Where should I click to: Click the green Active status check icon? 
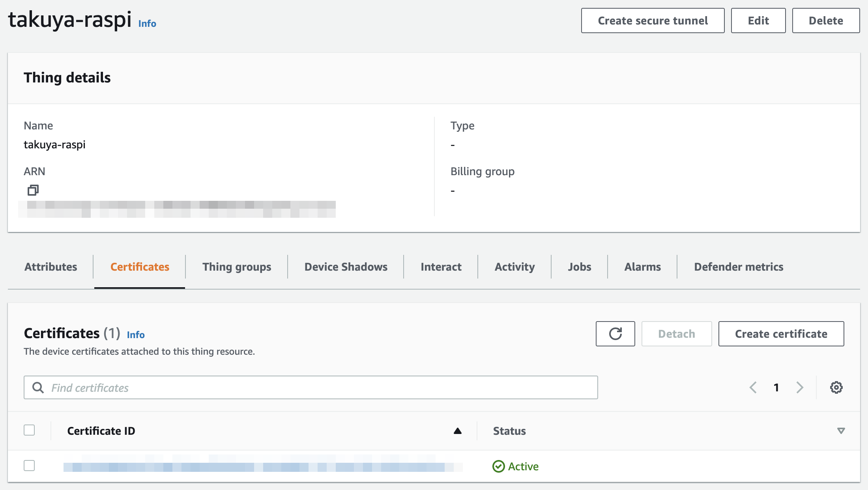[x=499, y=466]
